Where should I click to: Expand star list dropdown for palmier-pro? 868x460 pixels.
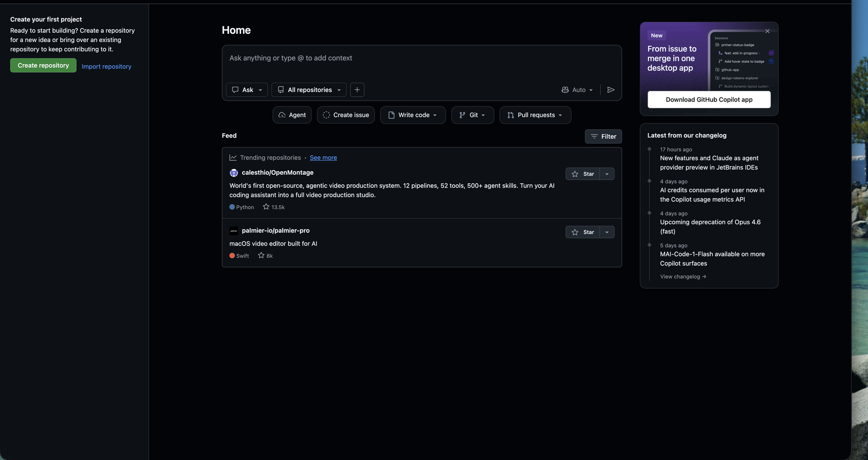coord(607,232)
